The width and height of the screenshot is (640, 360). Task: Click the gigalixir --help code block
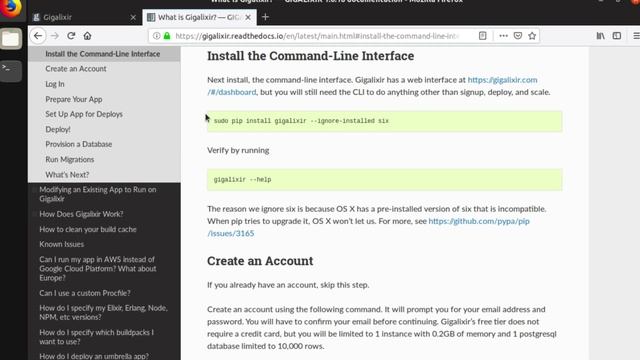click(384, 180)
